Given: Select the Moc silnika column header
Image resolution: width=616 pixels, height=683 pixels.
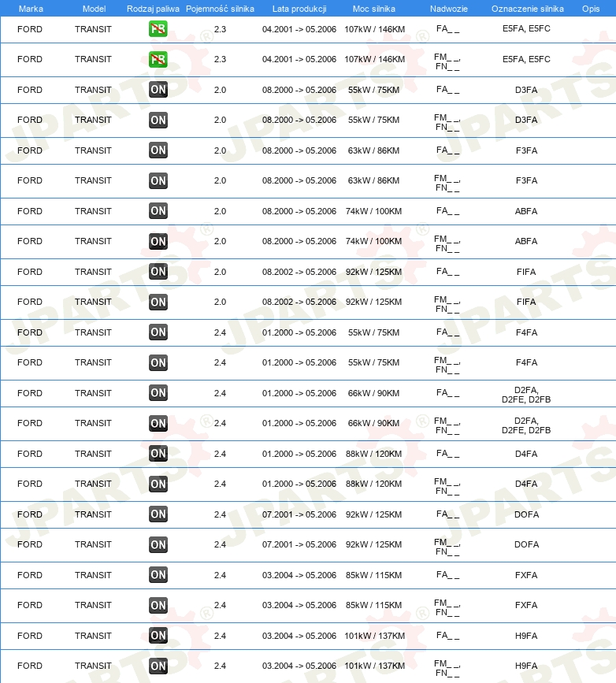Looking at the screenshot, I should tap(374, 9).
